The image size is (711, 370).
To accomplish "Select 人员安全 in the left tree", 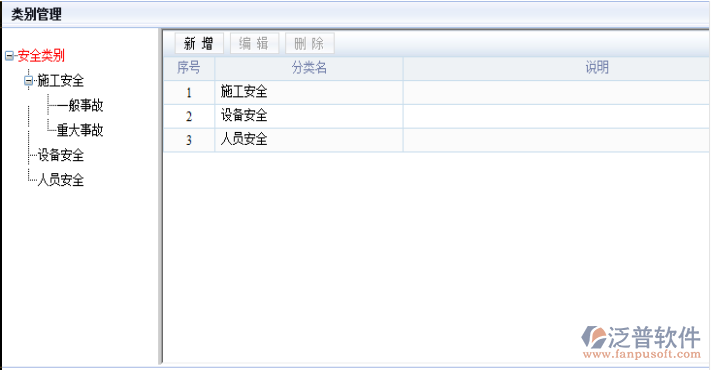I will [61, 180].
